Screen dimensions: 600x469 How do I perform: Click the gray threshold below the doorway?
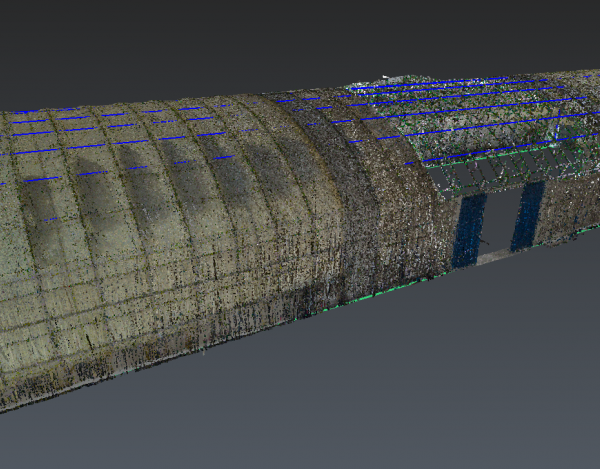click(x=497, y=257)
